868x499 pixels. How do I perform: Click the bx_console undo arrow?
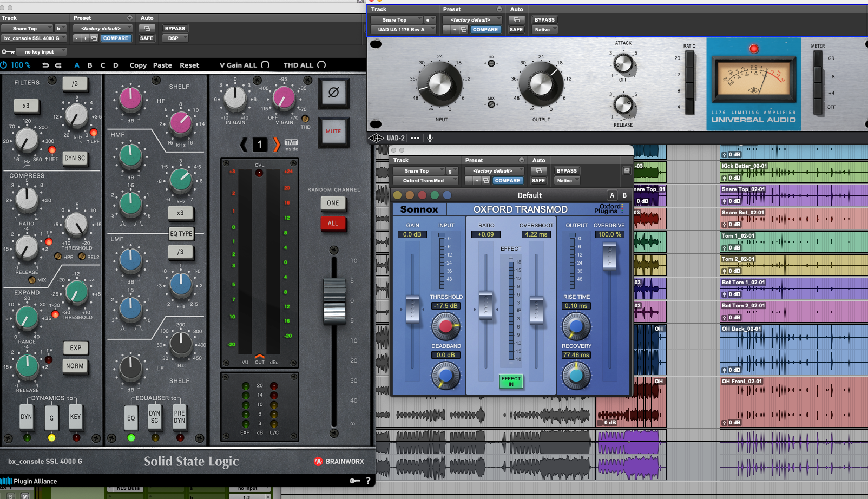pos(45,65)
